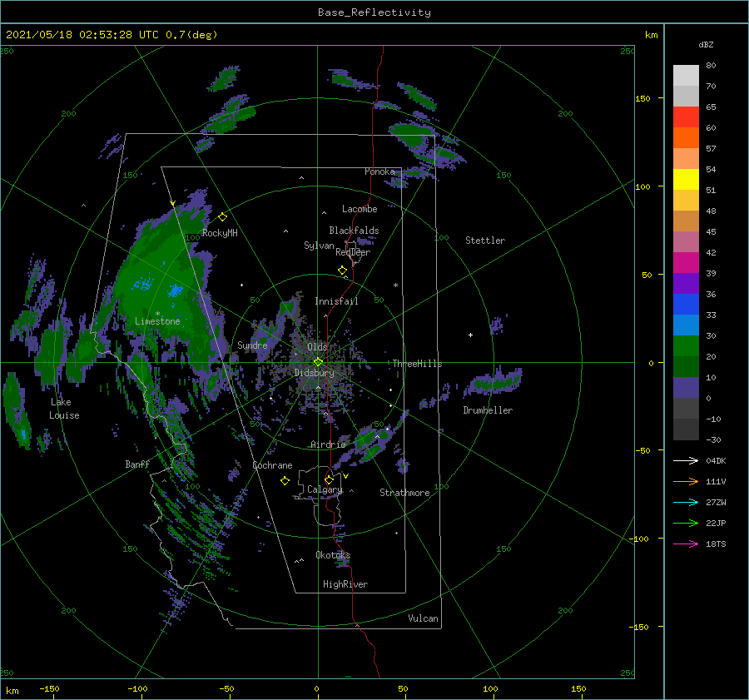Click the Vulcan label
The image size is (749, 700).
[x=423, y=618]
